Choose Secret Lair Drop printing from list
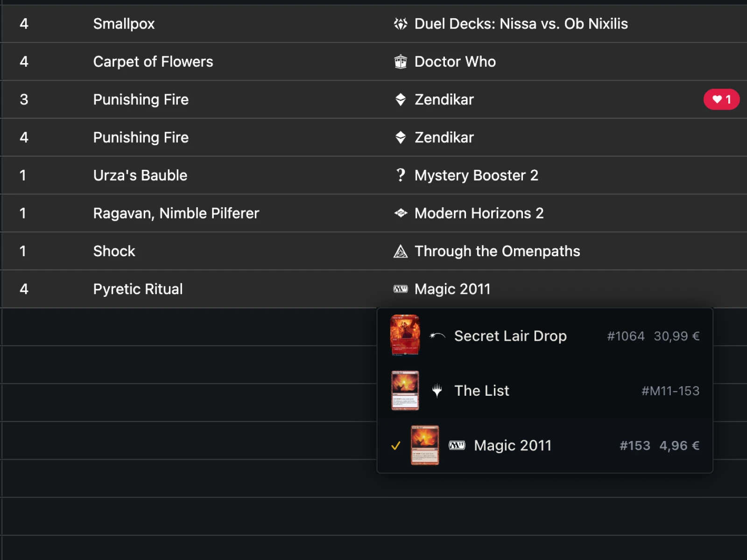 coord(510,336)
